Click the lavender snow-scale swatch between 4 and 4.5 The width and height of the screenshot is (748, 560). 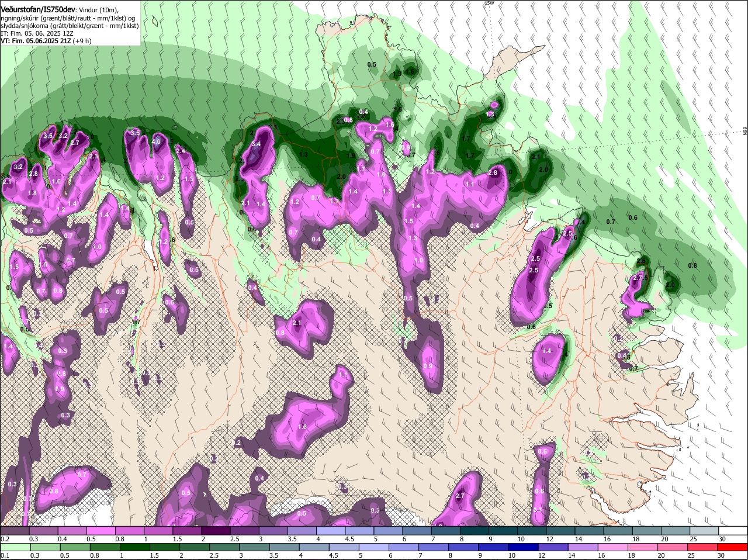click(x=331, y=530)
